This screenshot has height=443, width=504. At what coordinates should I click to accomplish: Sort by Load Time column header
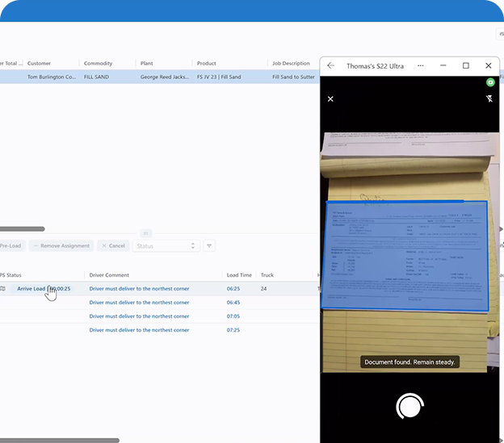[239, 275]
